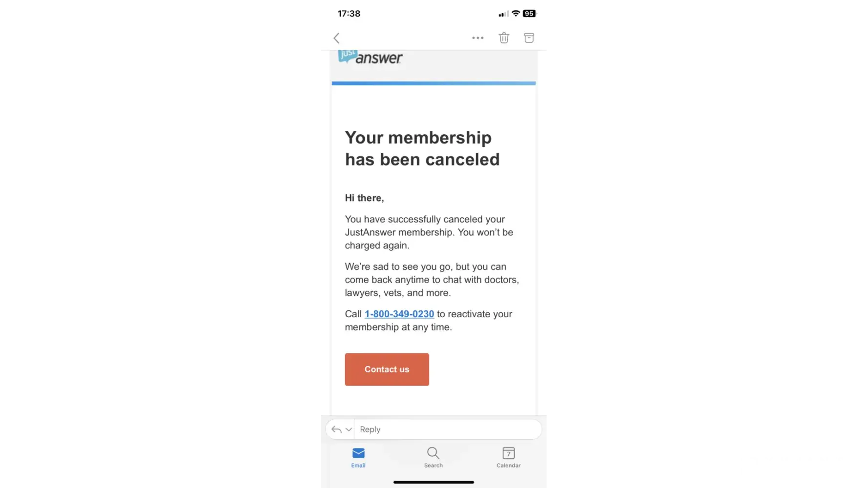Viewport: 868px width, 488px height.
Task: Expand the reply options chevron
Action: [x=349, y=429]
